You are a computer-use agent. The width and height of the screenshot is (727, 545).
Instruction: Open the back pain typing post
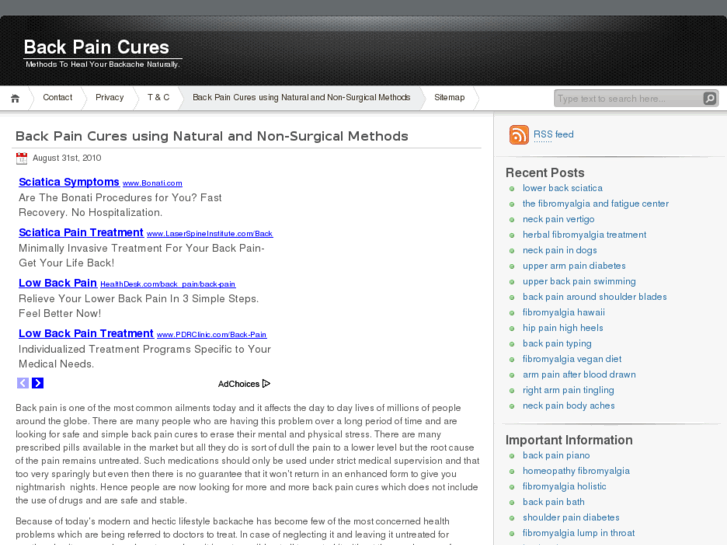pyautogui.click(x=557, y=344)
